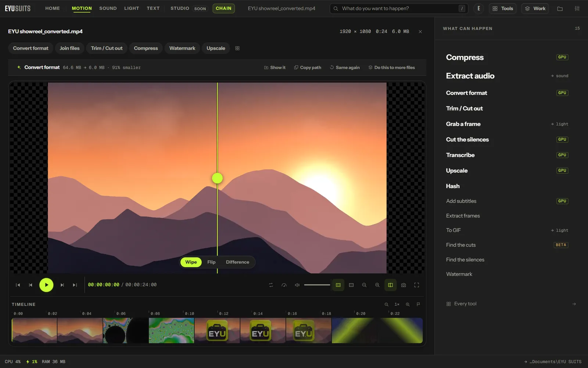This screenshot has height=368, width=588.
Task: Zoom in the timeline
Action: (408, 304)
